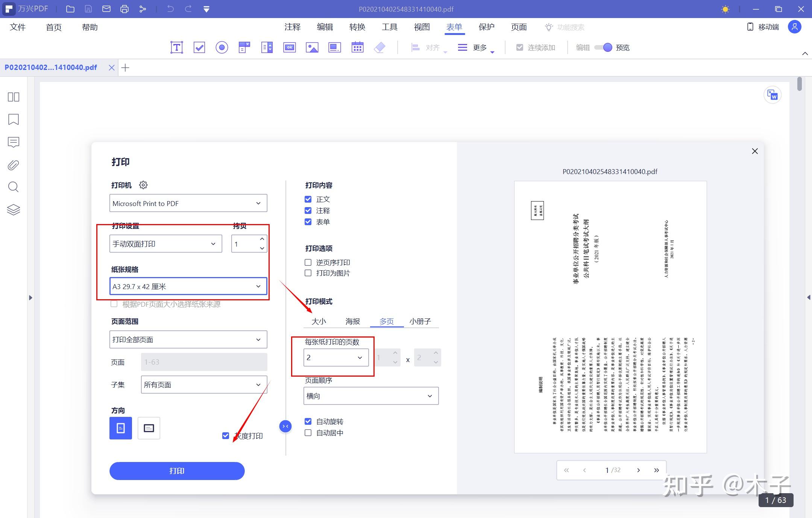The width and height of the screenshot is (812, 518).
Task: Click the printer icon in title bar
Action: coord(124,9)
